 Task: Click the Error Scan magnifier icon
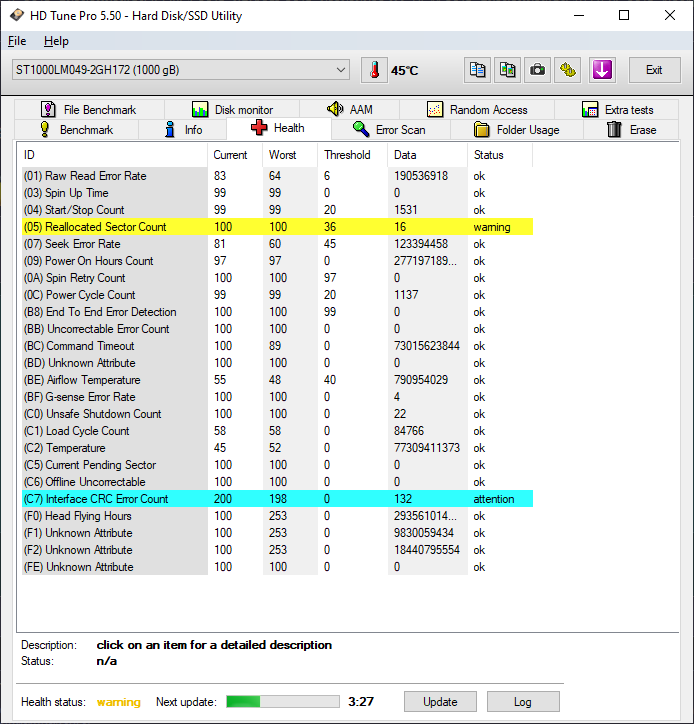[x=361, y=129]
